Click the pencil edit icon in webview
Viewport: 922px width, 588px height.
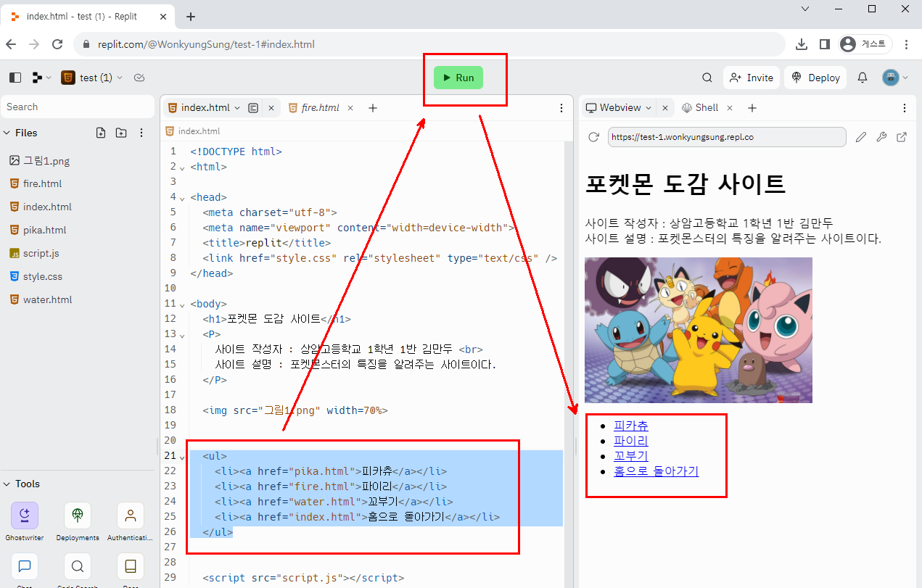[861, 137]
